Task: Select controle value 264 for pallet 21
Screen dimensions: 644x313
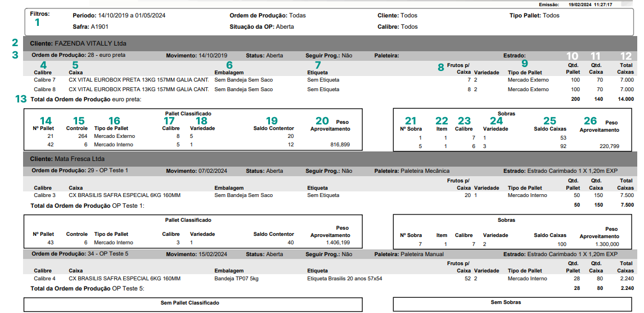Action: tap(83, 136)
